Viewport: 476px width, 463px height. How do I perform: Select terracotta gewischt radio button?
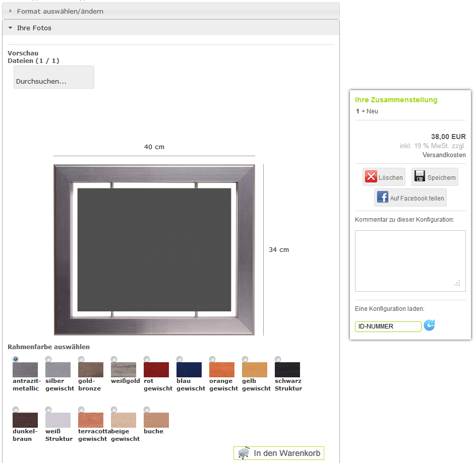(x=81, y=409)
